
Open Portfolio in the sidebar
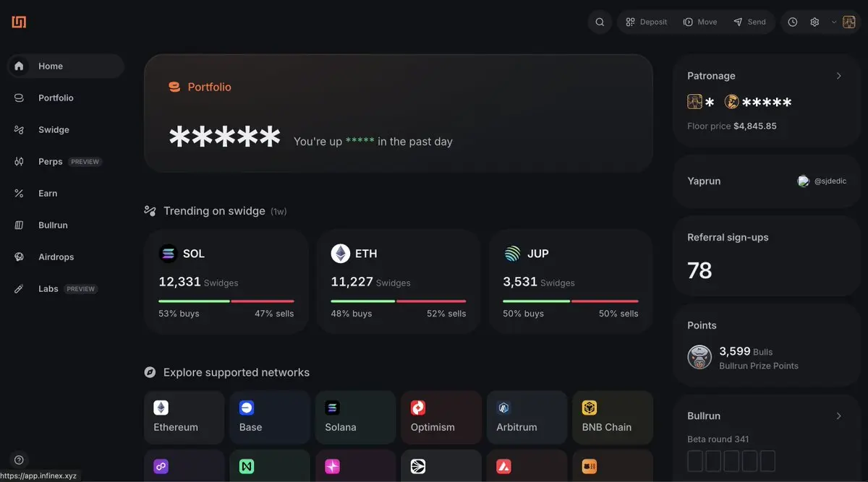coord(66,98)
